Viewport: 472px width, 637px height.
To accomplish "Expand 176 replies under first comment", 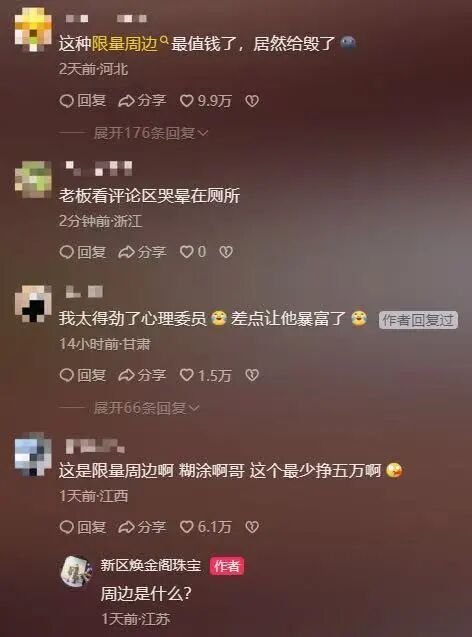I will 151,133.
